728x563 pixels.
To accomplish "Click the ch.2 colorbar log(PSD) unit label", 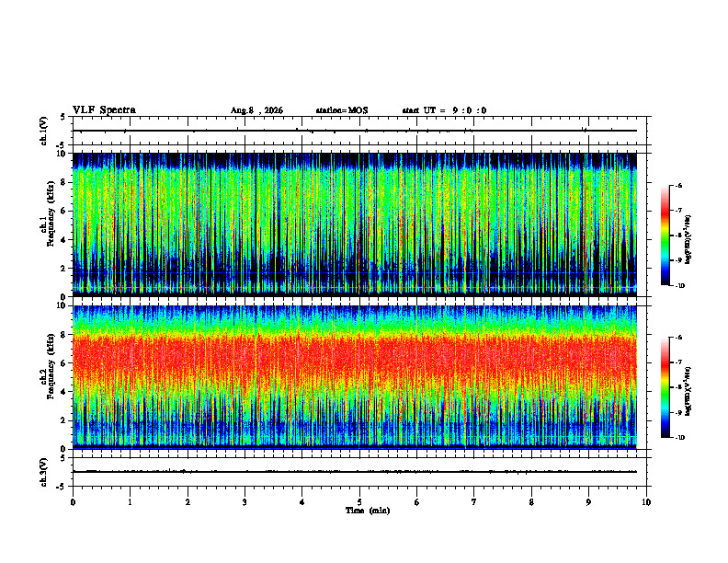I will pos(688,392).
